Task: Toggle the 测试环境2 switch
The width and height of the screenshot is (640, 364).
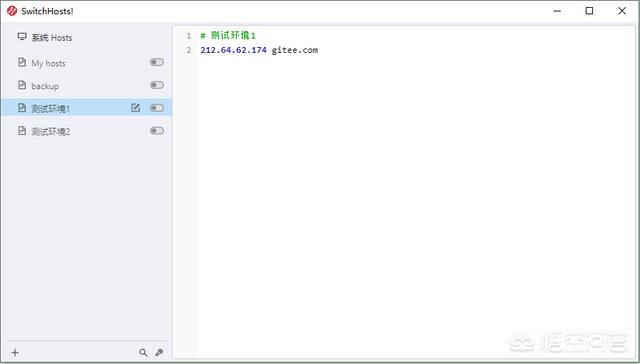Action: [x=157, y=131]
